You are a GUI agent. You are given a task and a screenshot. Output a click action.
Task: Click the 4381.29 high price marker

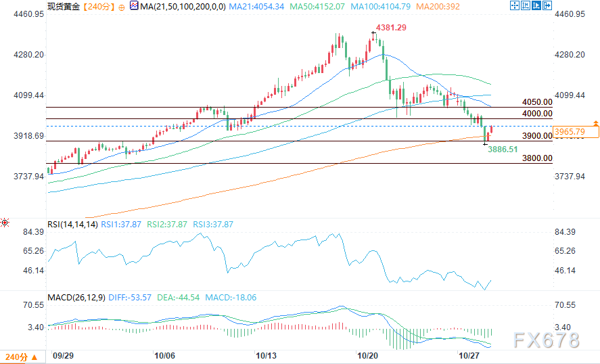pos(392,27)
